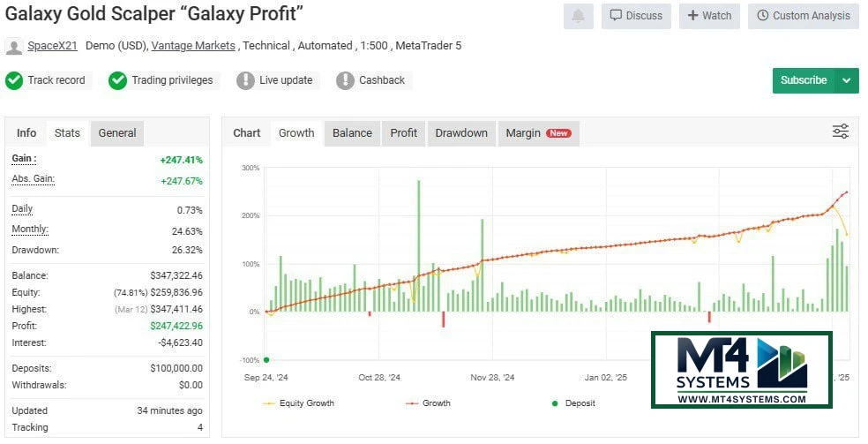This screenshot has width=868, height=444.
Task: Click the Custom Analysis button
Action: (803, 16)
